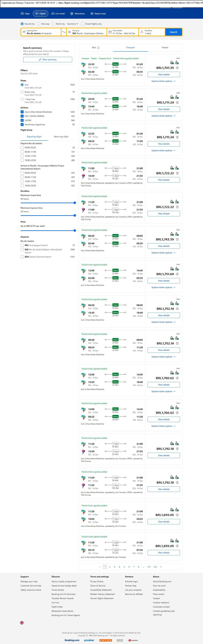This screenshot has width=203, height=644.
Task: Switch to the Returning flight tab
Action: pyautogui.click(x=61, y=137)
